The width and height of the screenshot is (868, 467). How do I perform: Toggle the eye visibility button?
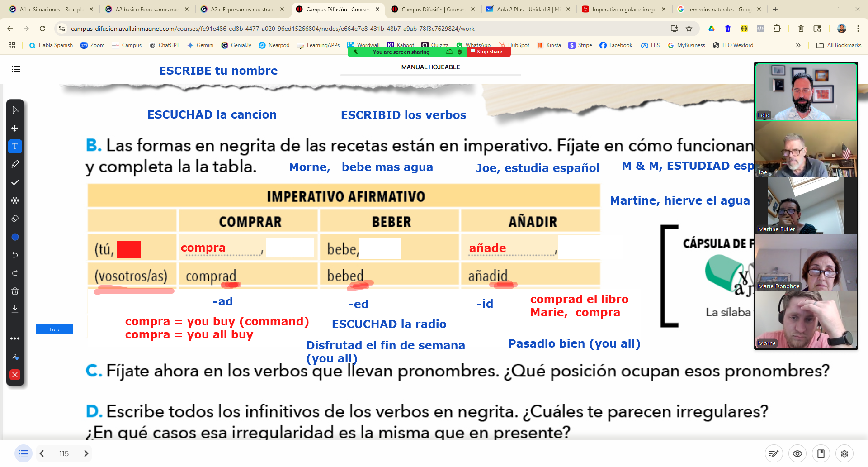click(797, 453)
